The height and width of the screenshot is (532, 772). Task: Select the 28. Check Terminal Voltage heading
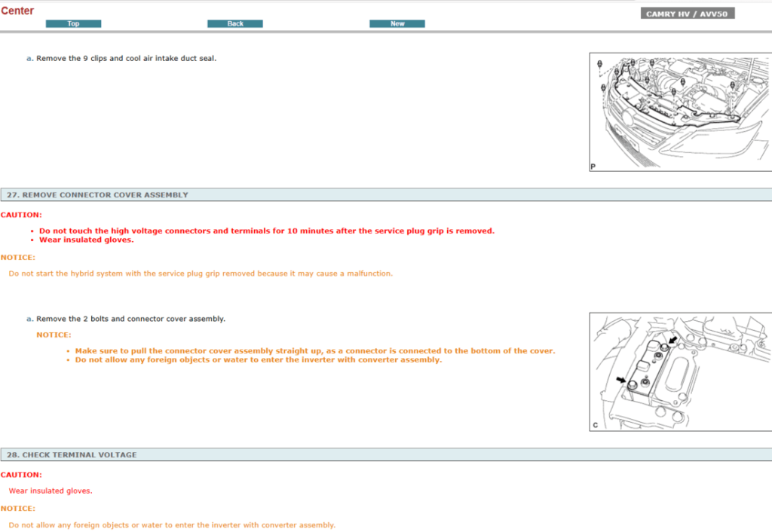click(72, 455)
